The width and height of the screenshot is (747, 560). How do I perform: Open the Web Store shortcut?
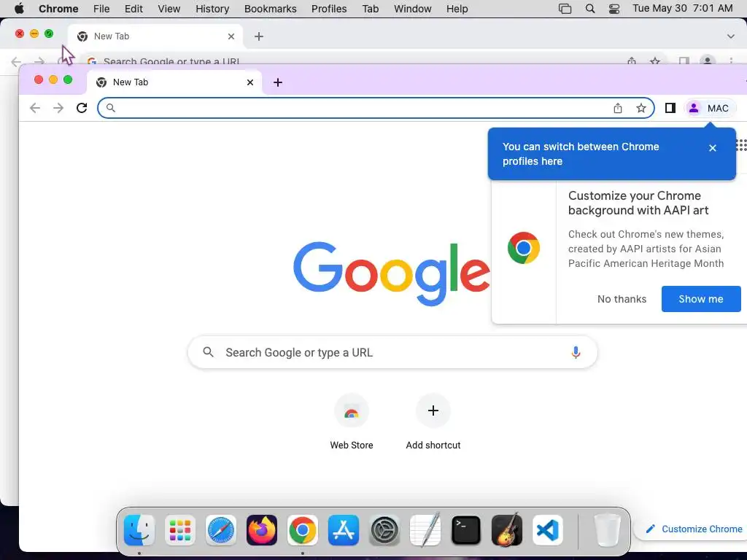tap(352, 422)
